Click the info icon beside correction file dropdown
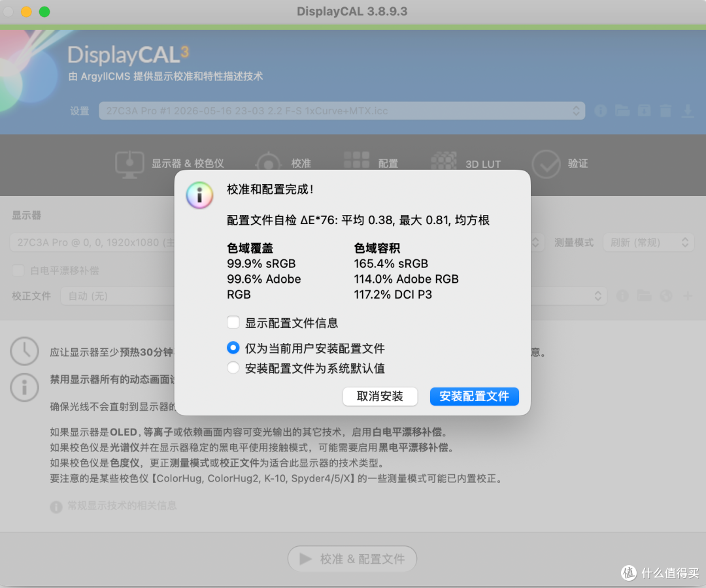706x588 pixels. (622, 296)
